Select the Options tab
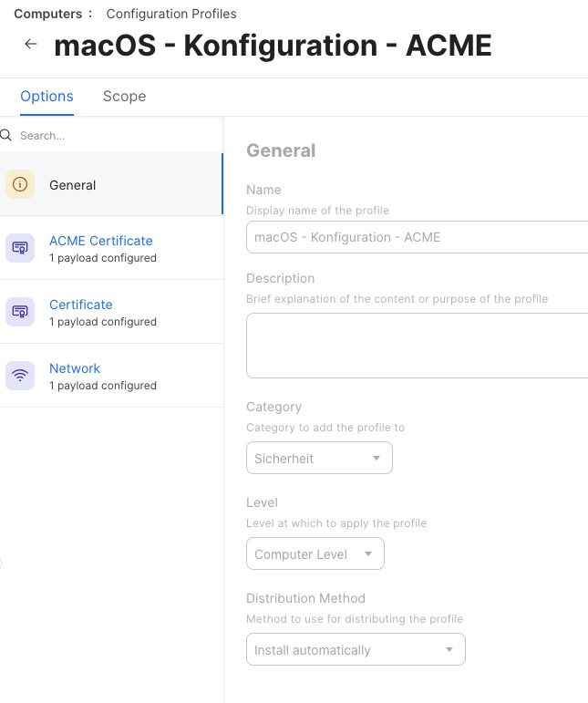Screen dimensions: 588x703 pos(46,97)
